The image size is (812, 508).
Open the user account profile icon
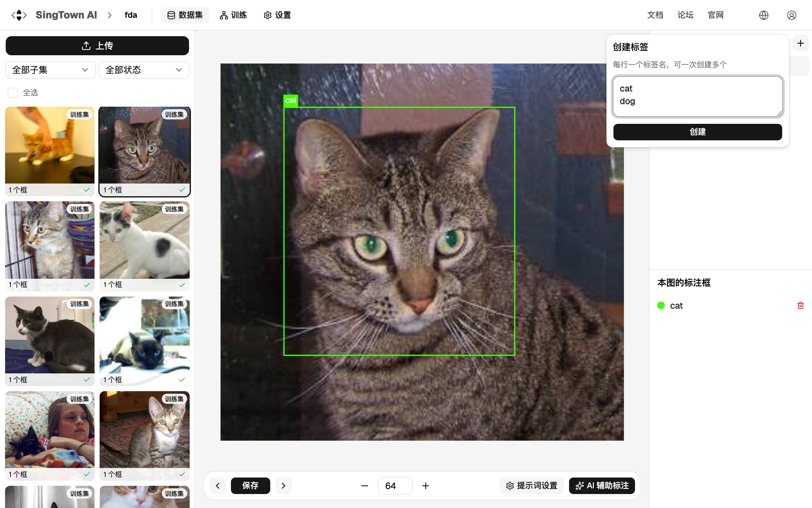tap(791, 15)
